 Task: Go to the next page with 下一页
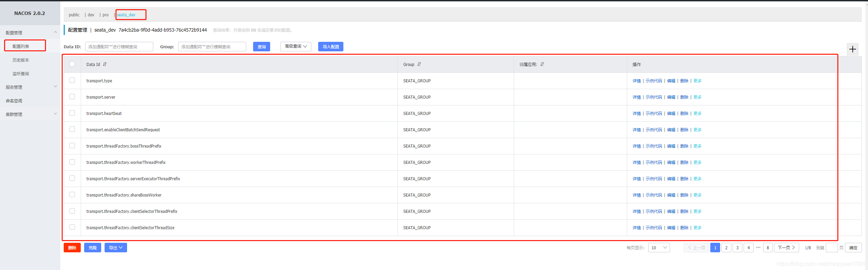(x=786, y=248)
